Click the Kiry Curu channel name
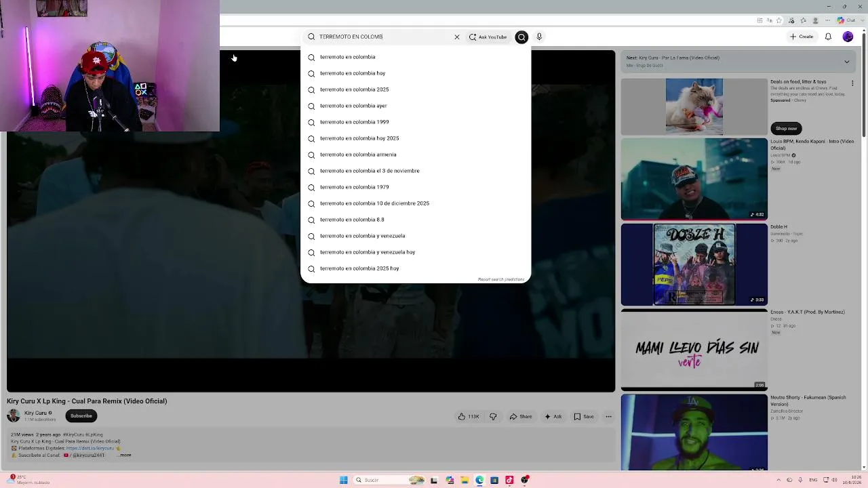868x488 pixels. [35, 413]
